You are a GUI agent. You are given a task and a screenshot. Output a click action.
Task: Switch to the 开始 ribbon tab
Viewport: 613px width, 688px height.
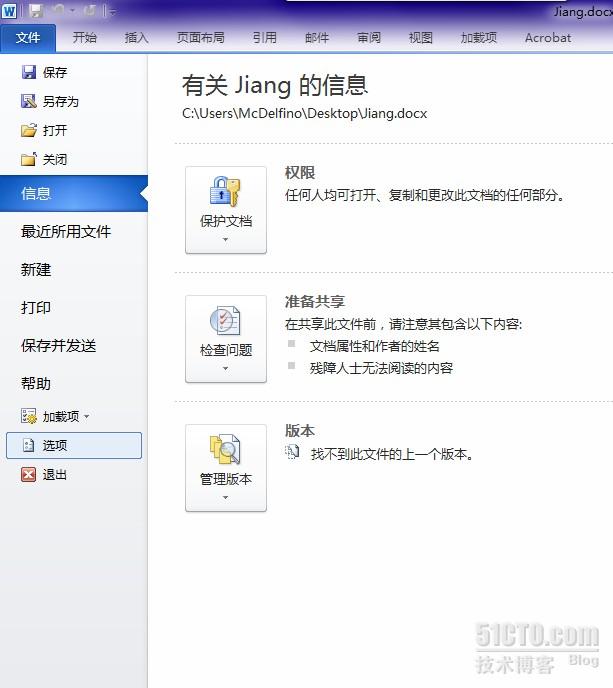85,38
